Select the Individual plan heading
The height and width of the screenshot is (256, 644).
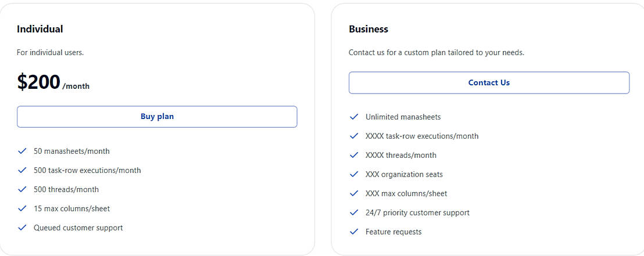[40, 29]
